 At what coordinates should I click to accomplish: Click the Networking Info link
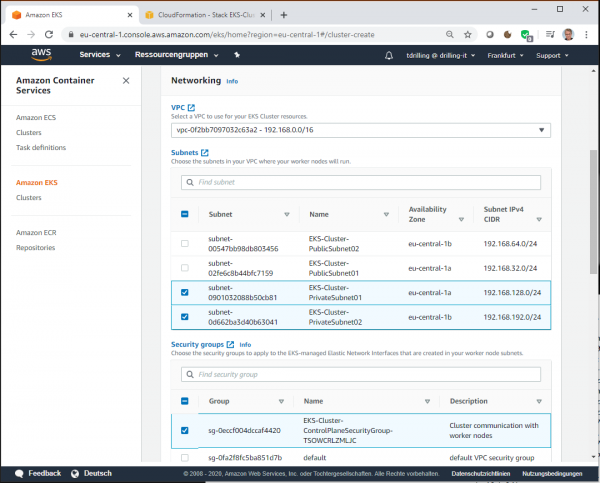pyautogui.click(x=232, y=81)
